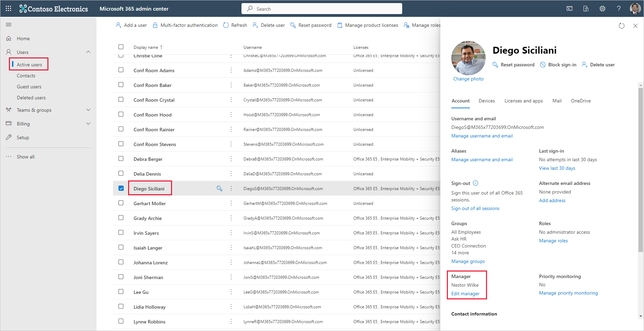Click Delete user in the toolbar

(x=269, y=25)
